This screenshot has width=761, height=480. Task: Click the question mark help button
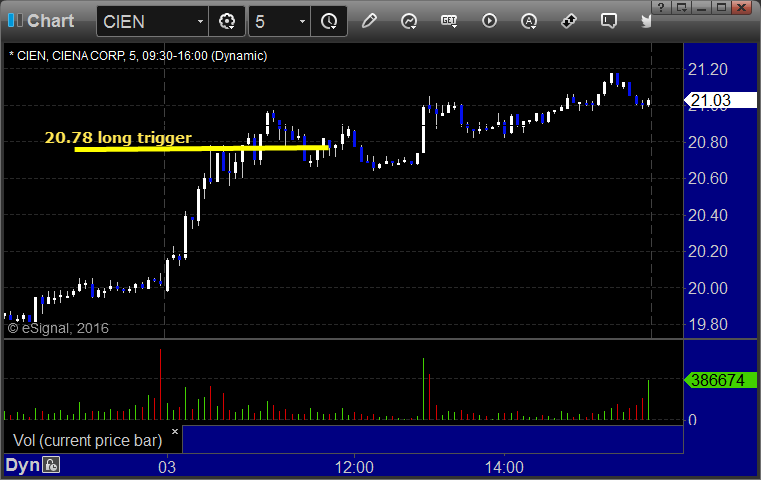pyautogui.click(x=661, y=7)
